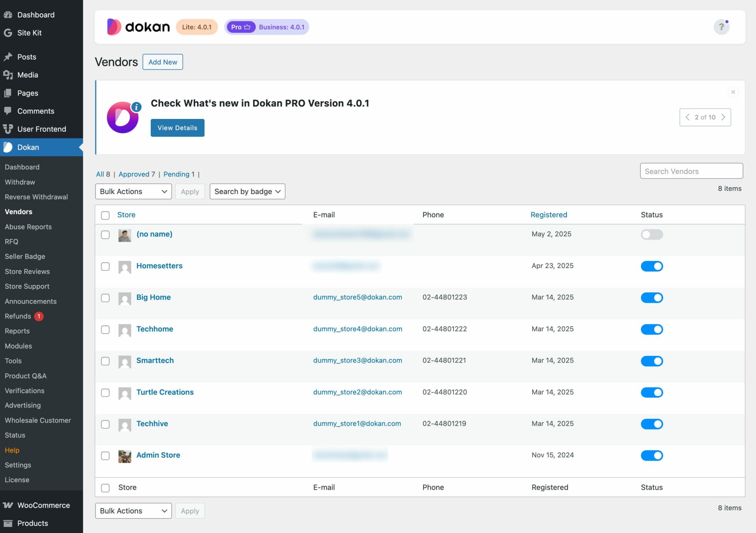
Task: Click the Dokan PRO notice logo
Action: click(123, 117)
